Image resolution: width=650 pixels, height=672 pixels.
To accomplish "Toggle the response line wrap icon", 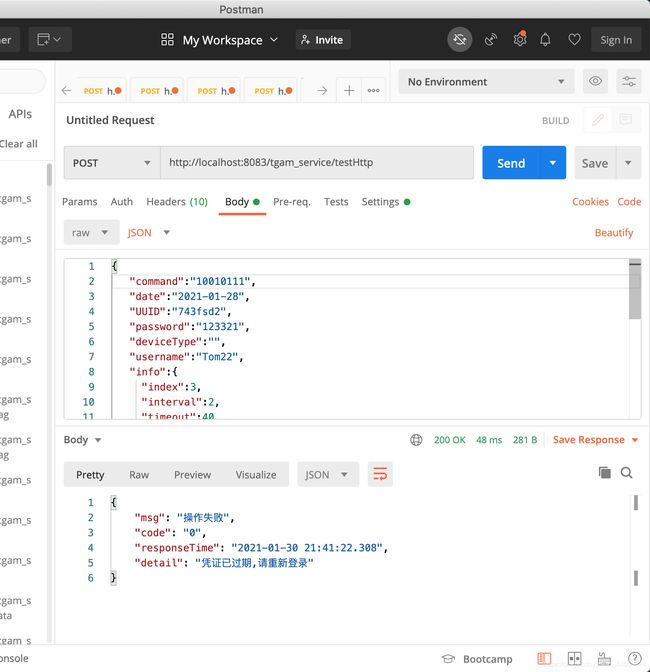I will pyautogui.click(x=380, y=474).
